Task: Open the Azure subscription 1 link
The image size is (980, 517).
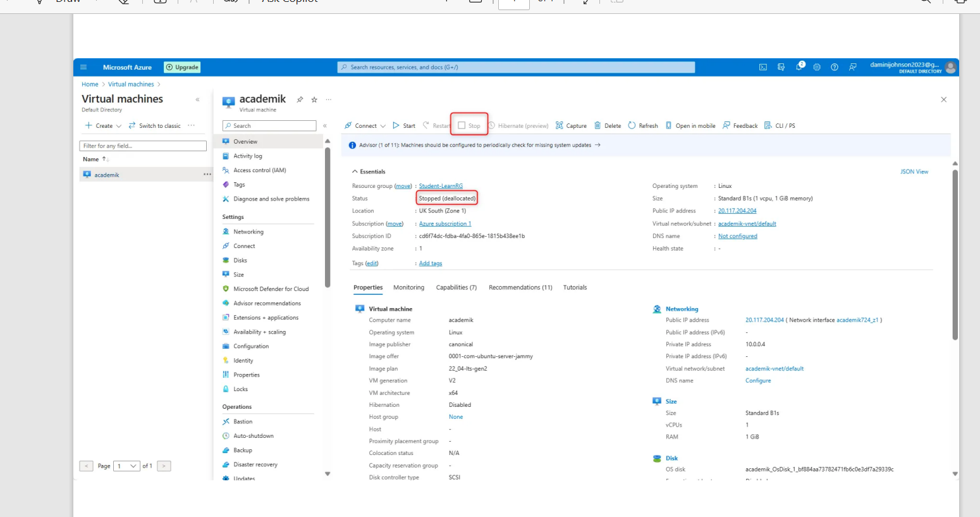Action: (x=445, y=223)
